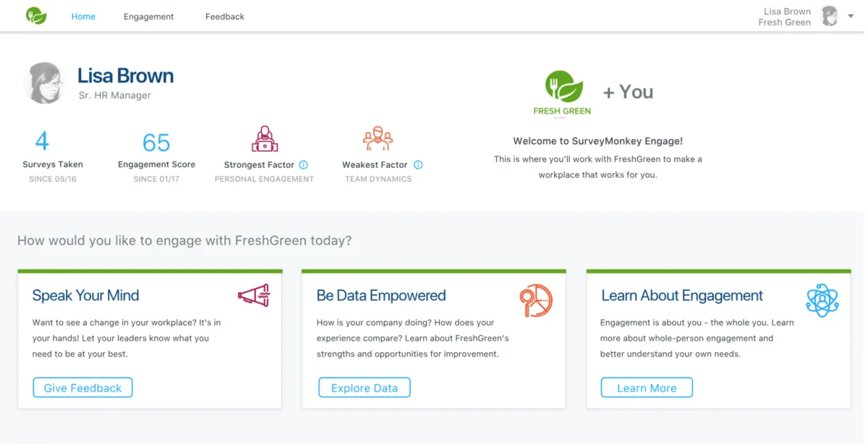The image size is (868, 447).
Task: Select the team group Weakest Factor icon
Action: pyautogui.click(x=377, y=138)
